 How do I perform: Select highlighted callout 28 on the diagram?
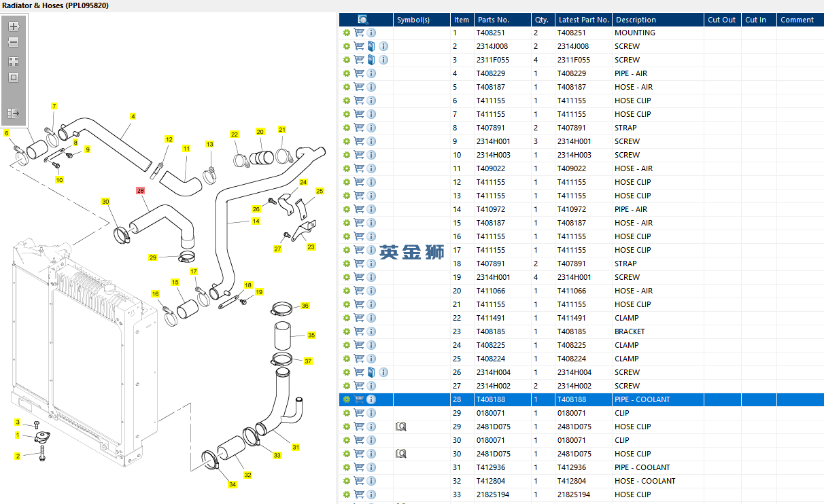tap(141, 191)
